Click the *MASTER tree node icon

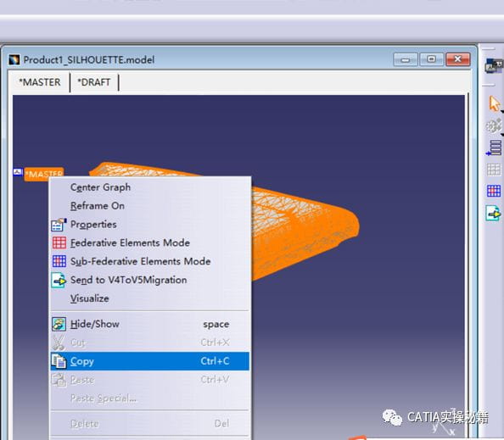18,172
